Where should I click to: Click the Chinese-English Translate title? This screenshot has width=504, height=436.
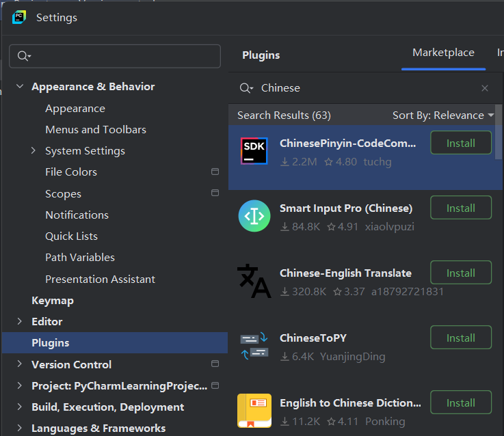345,273
